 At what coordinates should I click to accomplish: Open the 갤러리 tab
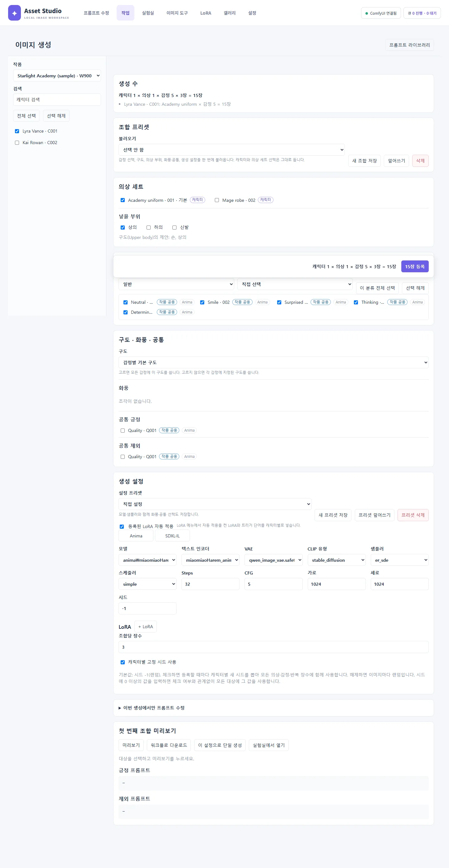pyautogui.click(x=230, y=13)
